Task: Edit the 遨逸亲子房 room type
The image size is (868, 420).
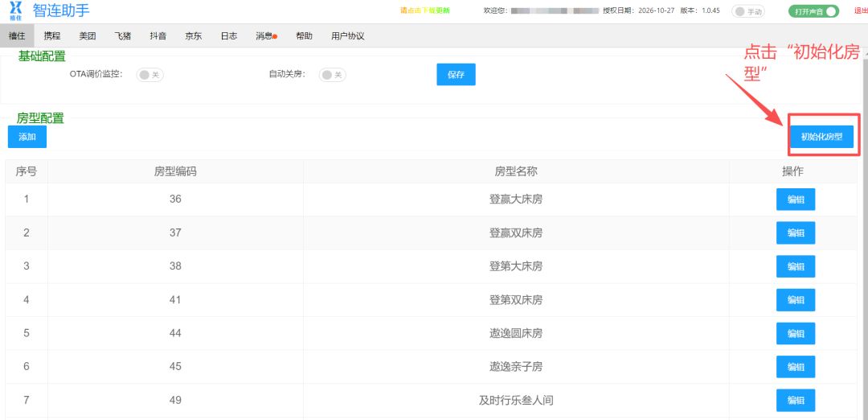Action: [x=796, y=367]
